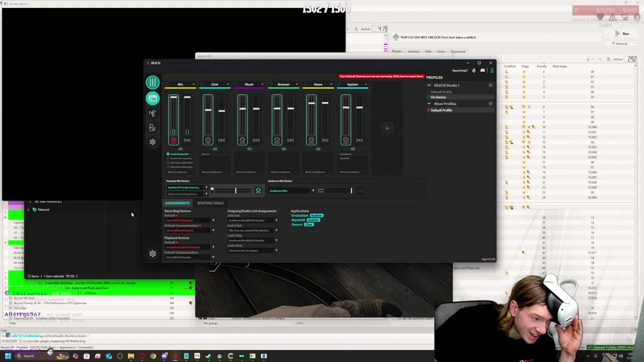Toggle the link button under Mic channel

pos(180,149)
